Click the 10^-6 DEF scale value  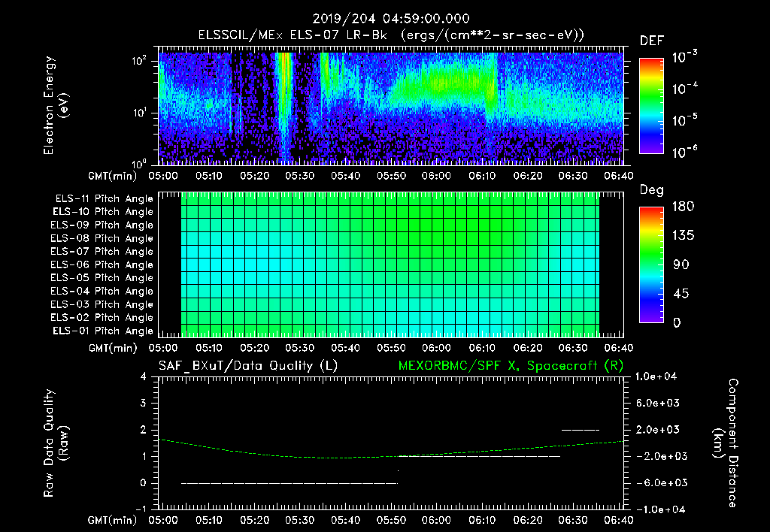(x=684, y=152)
